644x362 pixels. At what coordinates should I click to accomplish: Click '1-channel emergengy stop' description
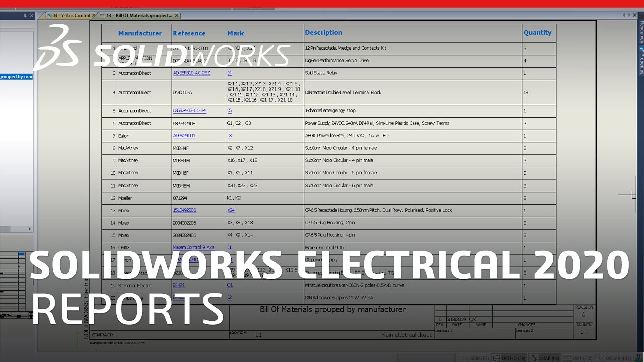pos(330,111)
